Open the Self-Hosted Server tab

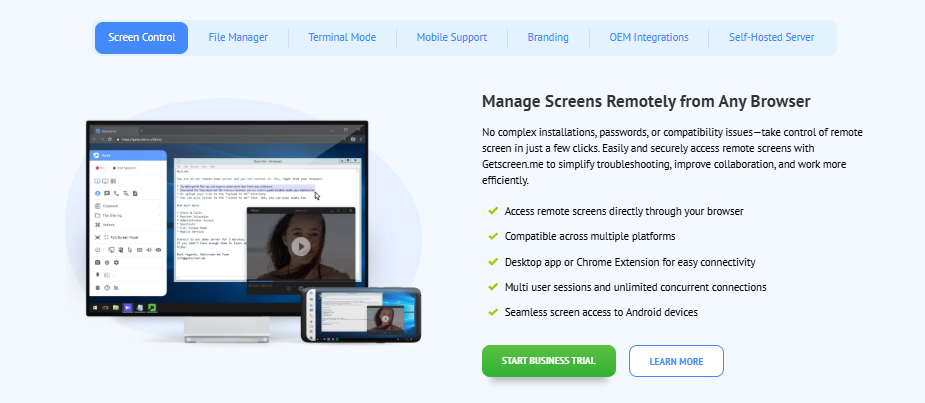(772, 38)
